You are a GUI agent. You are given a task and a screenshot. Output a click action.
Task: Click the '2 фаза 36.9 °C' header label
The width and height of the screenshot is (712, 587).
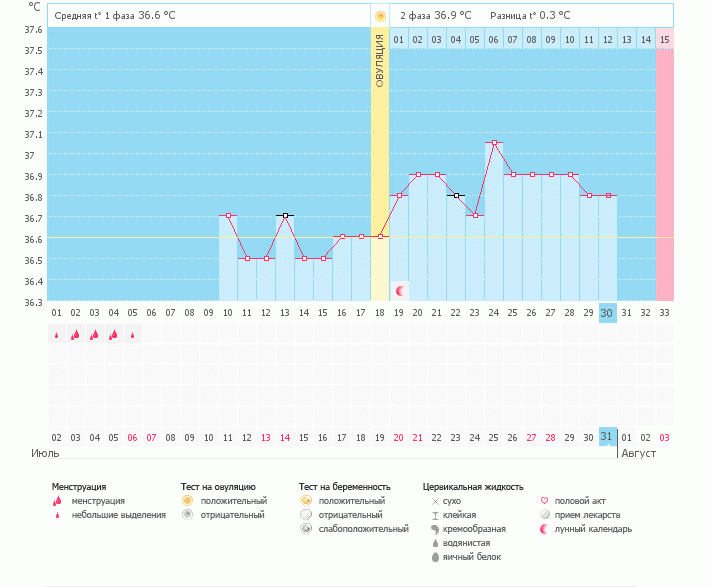(435, 16)
